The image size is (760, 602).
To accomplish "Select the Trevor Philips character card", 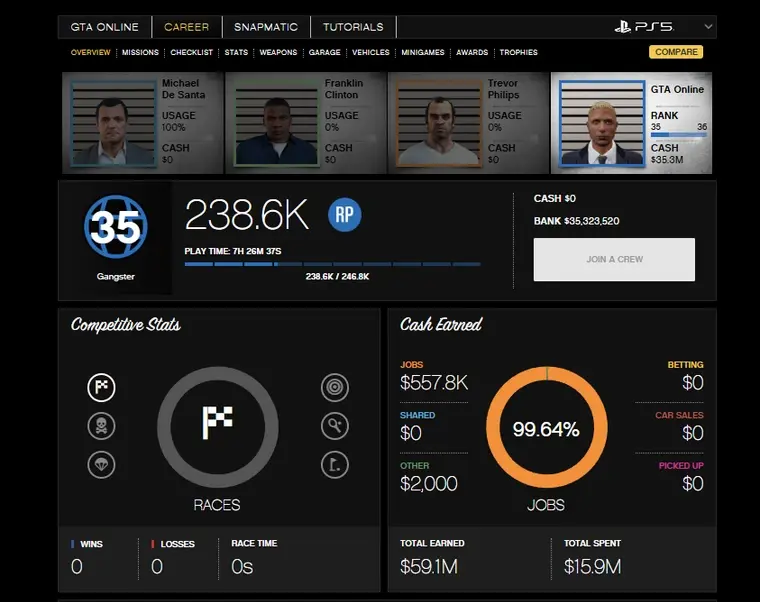I will 467,119.
